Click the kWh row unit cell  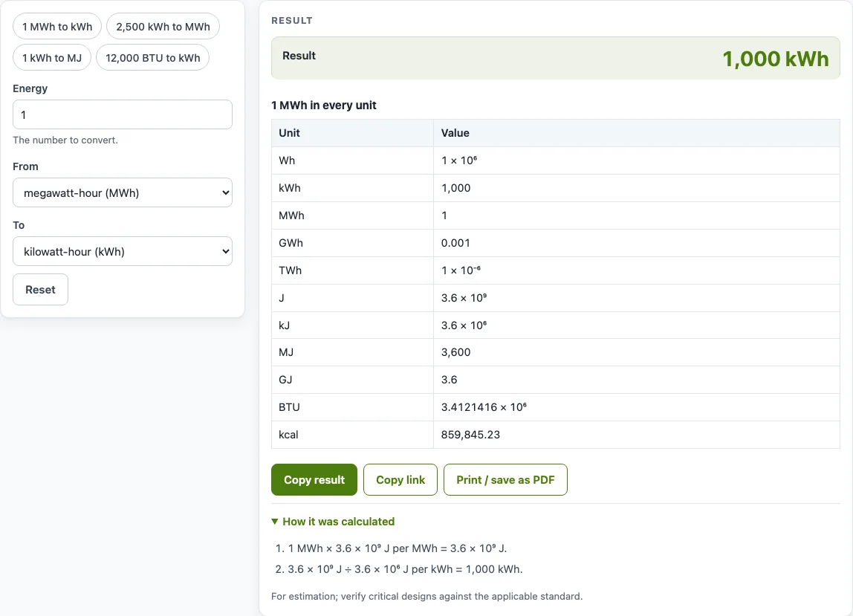[352, 188]
